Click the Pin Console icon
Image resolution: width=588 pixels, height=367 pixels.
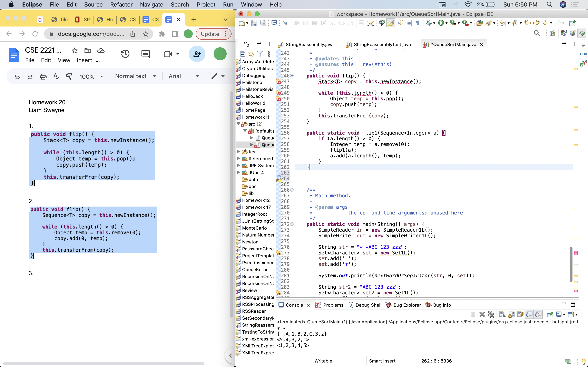(x=550, y=315)
